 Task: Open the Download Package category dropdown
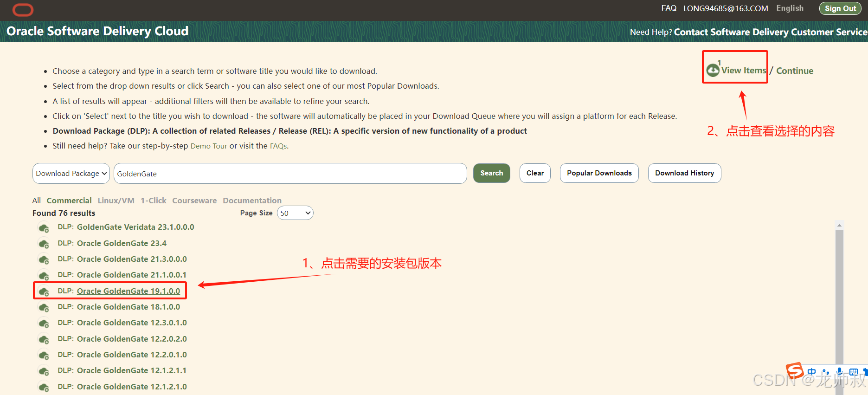click(x=71, y=173)
